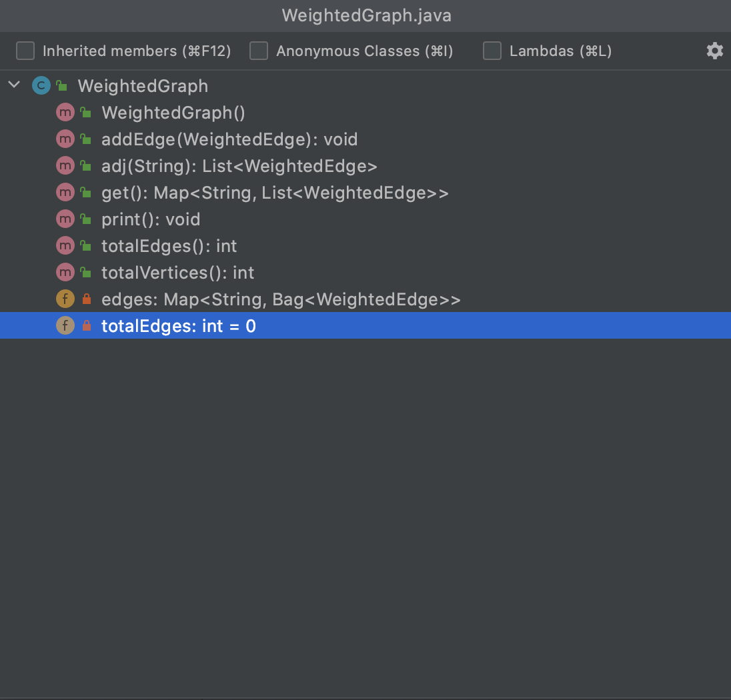The height and width of the screenshot is (700, 731).
Task: Click the public visibility icon beside print()
Action: tap(86, 219)
